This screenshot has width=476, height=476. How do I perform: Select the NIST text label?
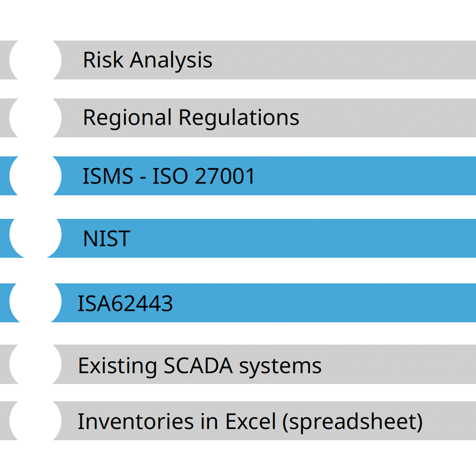(x=107, y=238)
